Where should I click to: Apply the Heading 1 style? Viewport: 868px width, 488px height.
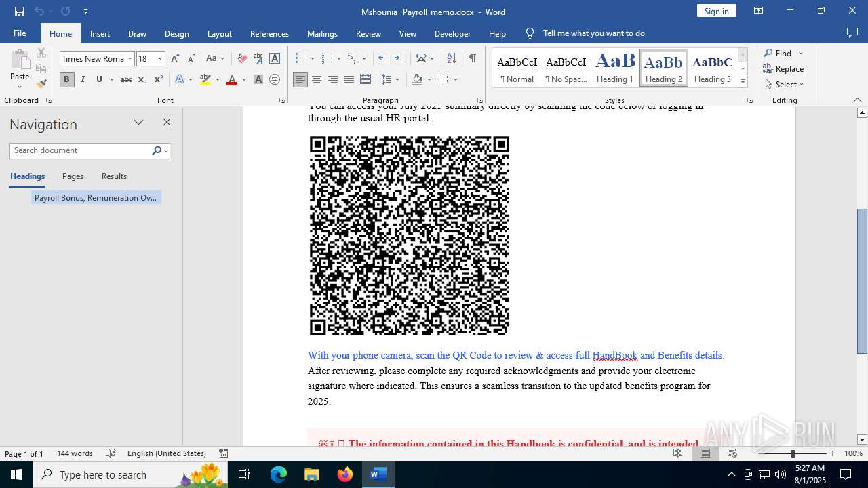tap(615, 68)
